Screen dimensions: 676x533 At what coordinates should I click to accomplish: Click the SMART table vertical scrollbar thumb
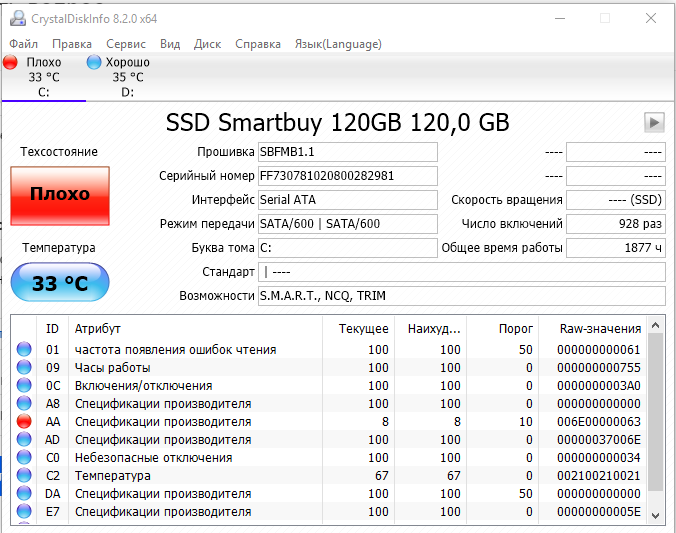[x=655, y=412]
